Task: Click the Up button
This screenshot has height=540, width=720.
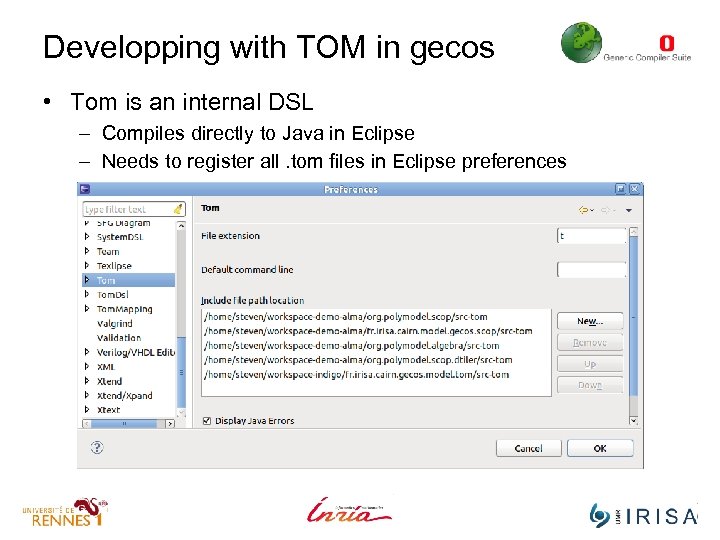Action: tap(590, 364)
